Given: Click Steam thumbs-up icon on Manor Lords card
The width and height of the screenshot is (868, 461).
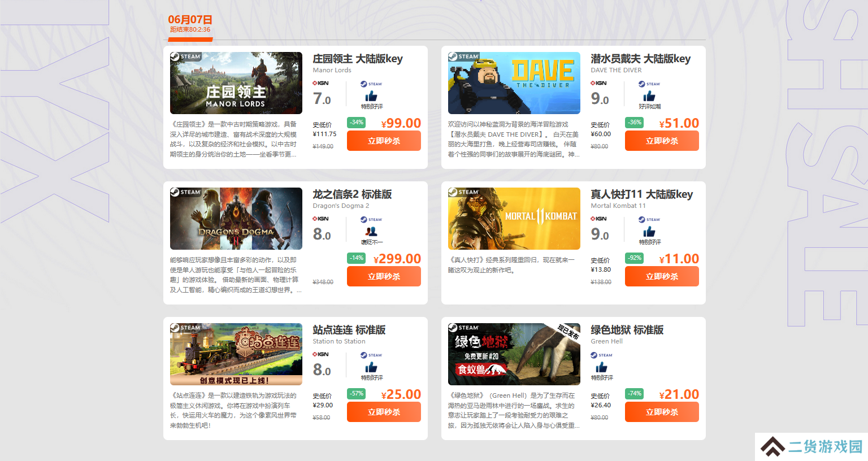Looking at the screenshot, I should [371, 97].
